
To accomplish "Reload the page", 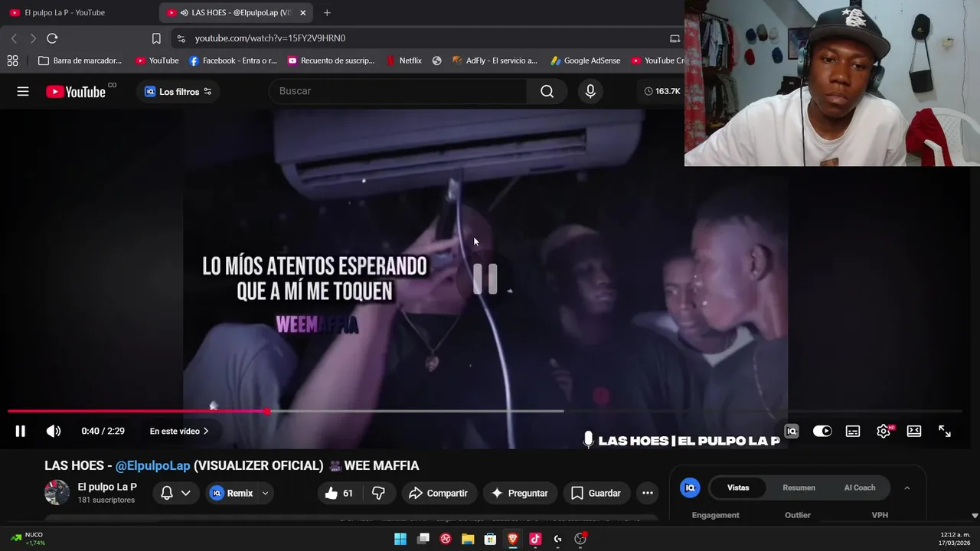I will 52,38.
